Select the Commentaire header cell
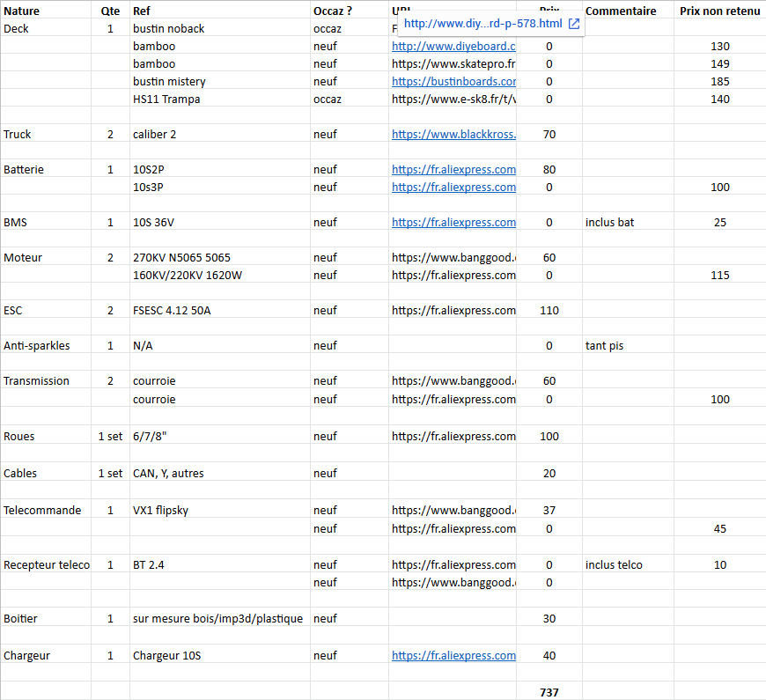Image resolution: width=766 pixels, height=700 pixels. point(628,11)
